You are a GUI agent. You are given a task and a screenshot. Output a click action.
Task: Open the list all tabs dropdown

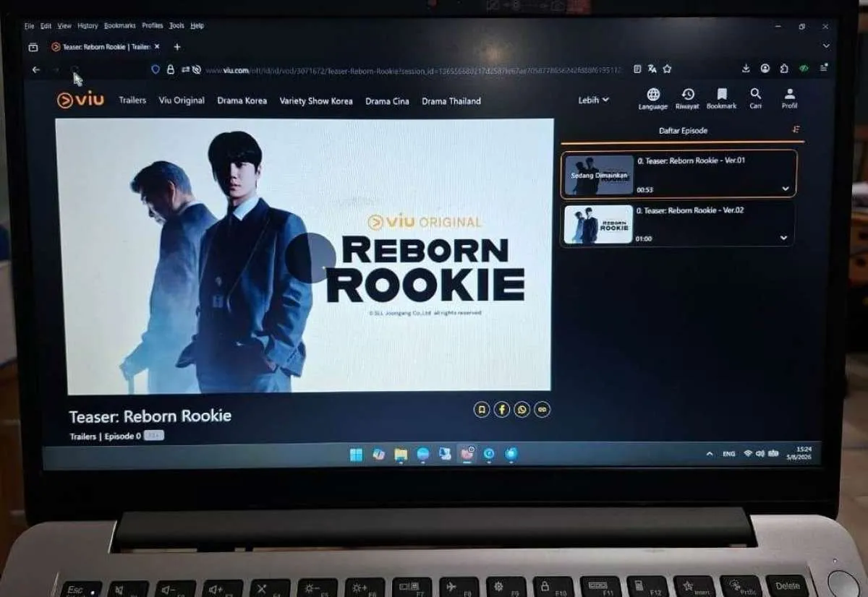(826, 46)
